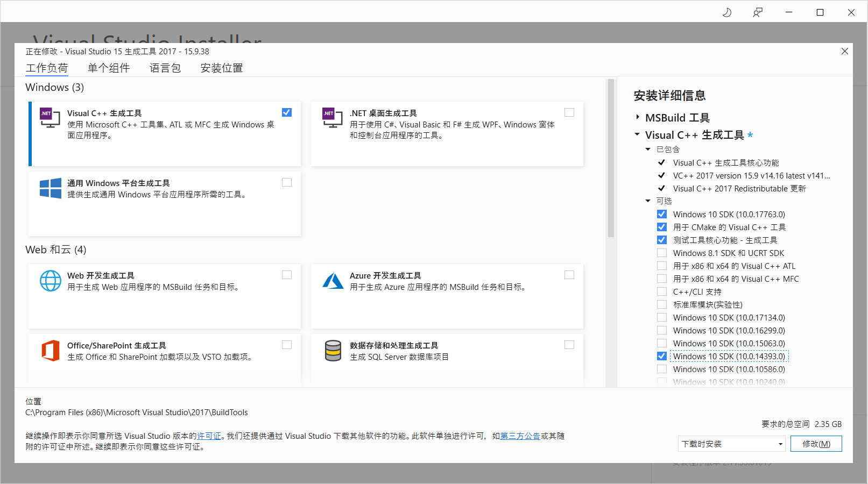Click the Web 和云 (4) section heading

pyautogui.click(x=56, y=250)
